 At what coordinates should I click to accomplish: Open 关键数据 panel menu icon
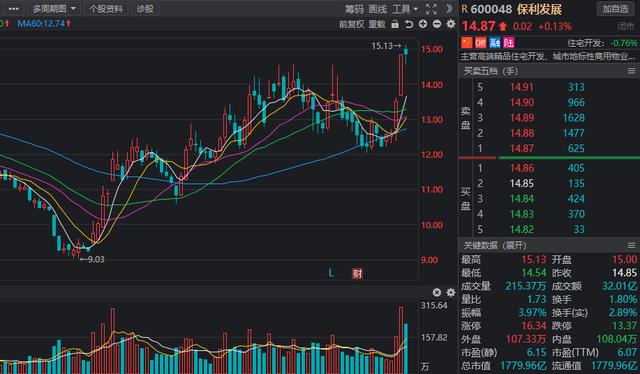point(631,245)
